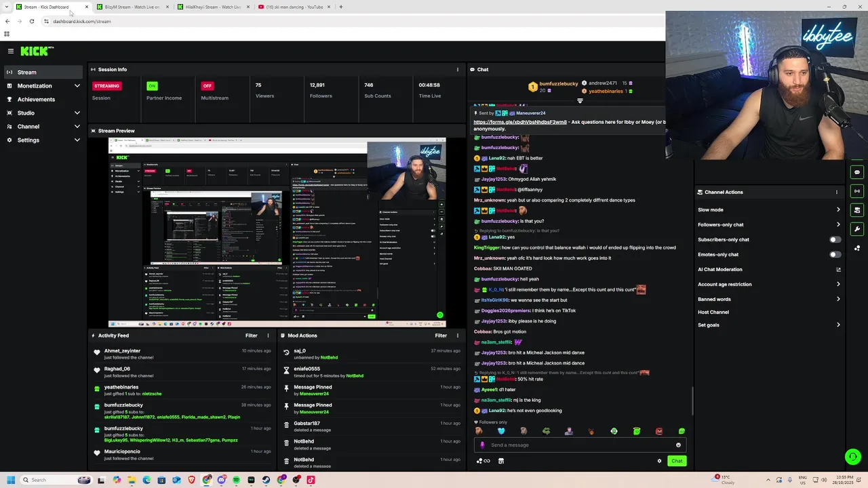Focus the Send a message field

pos(580,445)
